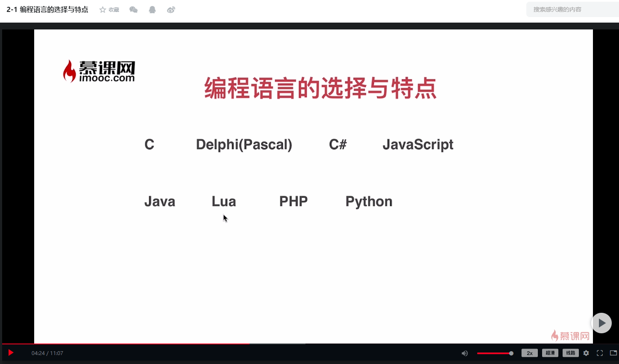Enter fullscreen mode

[x=600, y=353]
